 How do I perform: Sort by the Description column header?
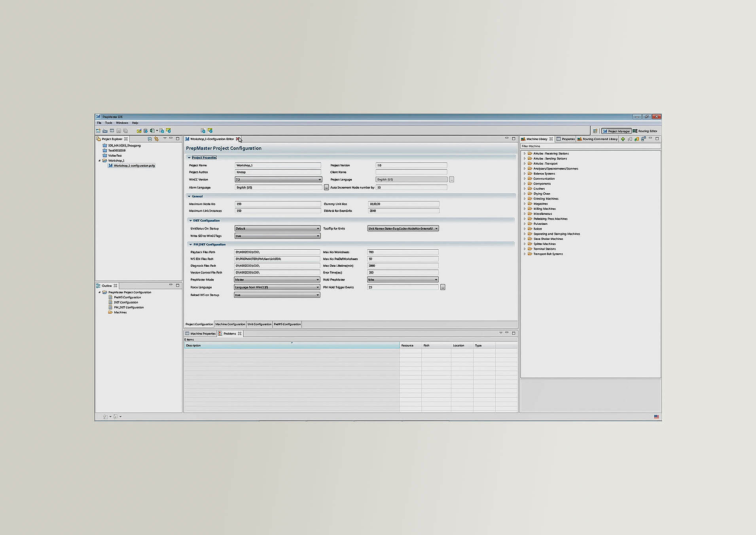point(292,345)
